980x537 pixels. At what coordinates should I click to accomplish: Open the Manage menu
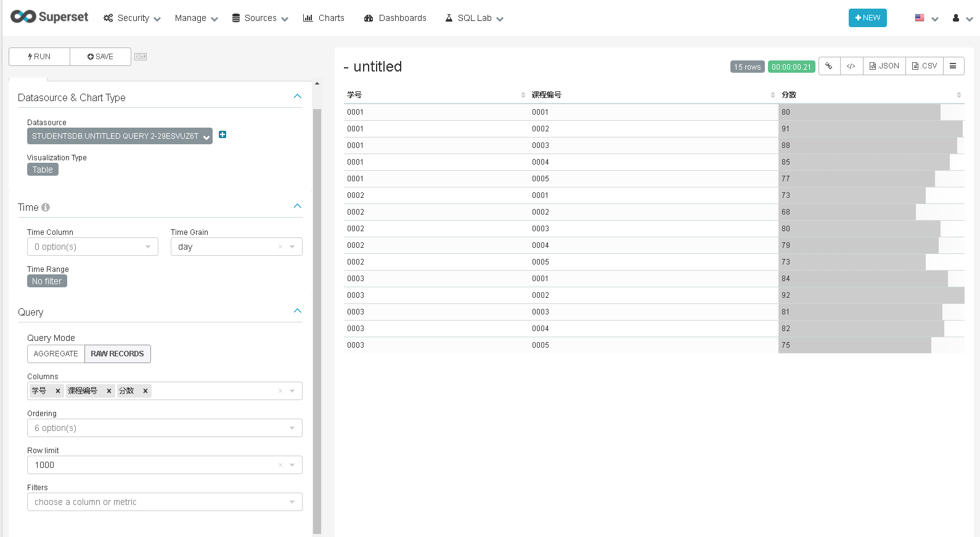click(196, 18)
